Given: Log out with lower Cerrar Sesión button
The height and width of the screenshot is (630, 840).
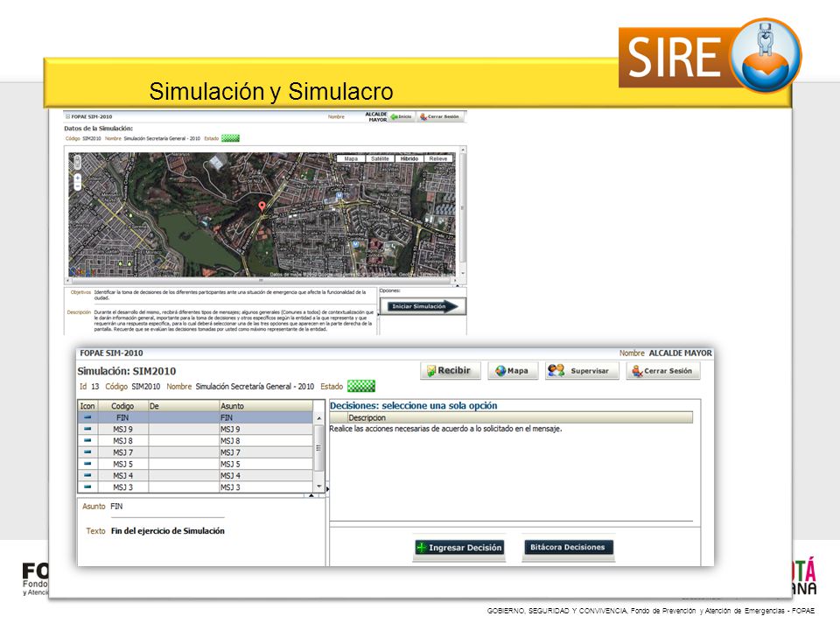Looking at the screenshot, I should coord(662,371).
